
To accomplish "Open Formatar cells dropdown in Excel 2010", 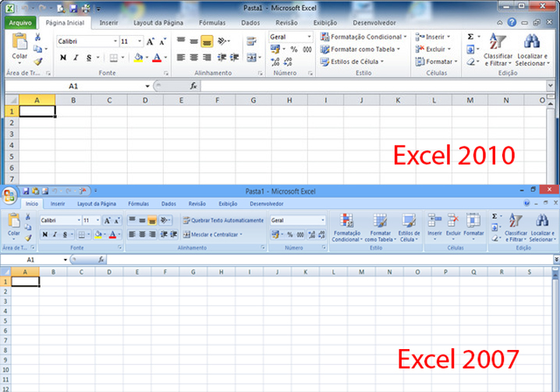I will [x=436, y=62].
